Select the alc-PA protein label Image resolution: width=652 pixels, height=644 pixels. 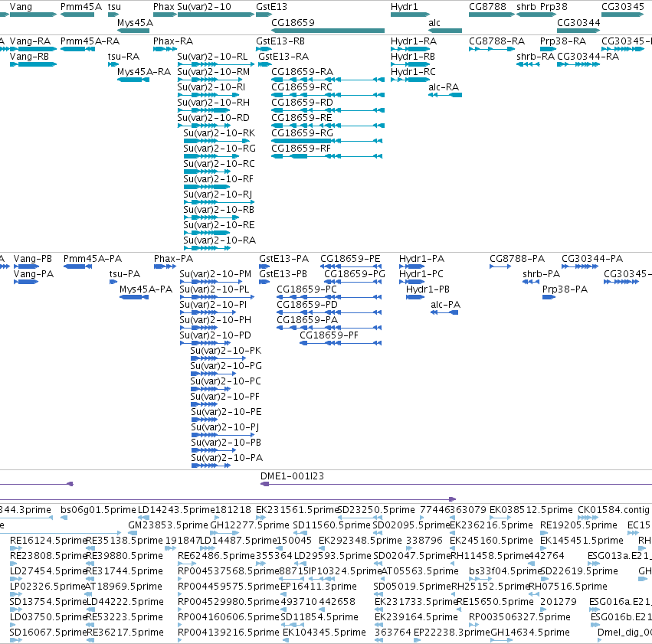coord(446,305)
